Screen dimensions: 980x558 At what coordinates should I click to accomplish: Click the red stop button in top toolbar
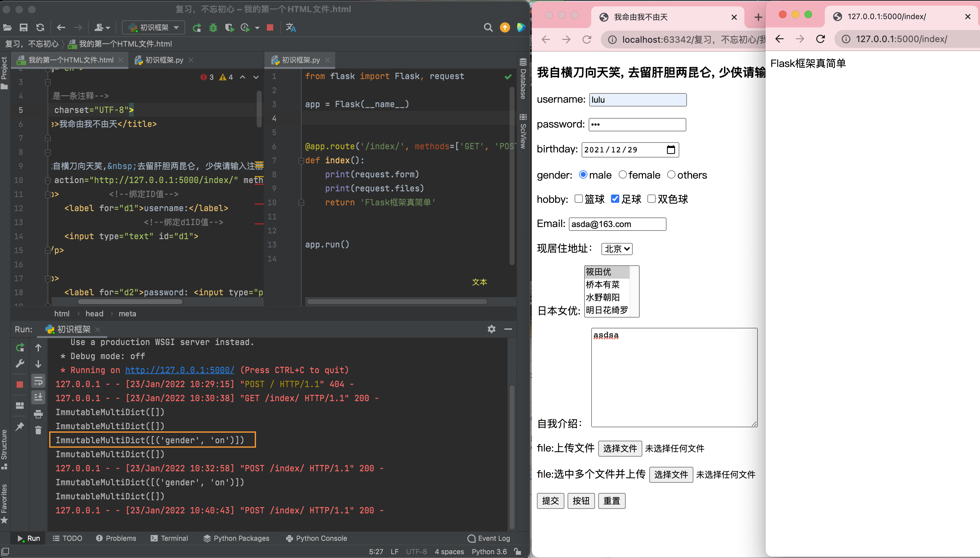[270, 28]
